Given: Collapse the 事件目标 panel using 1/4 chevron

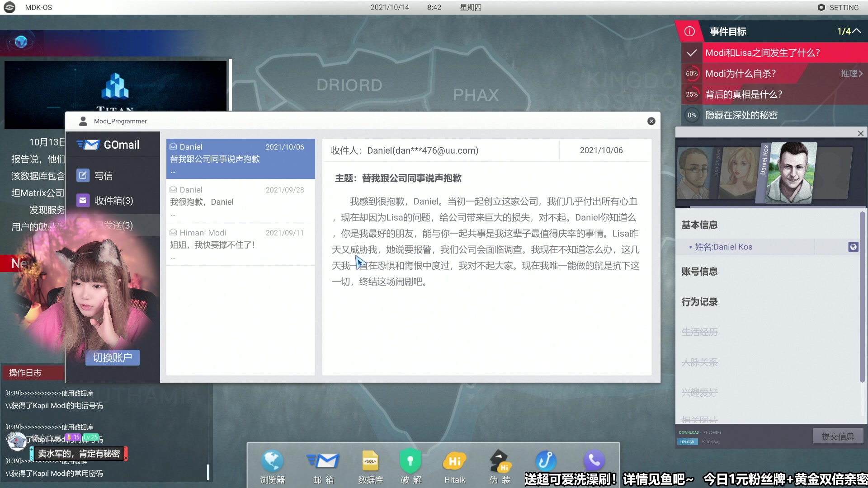Looking at the screenshot, I should [x=856, y=31].
